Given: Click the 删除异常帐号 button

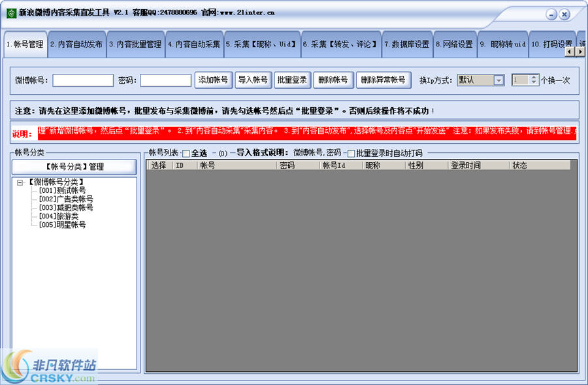Looking at the screenshot, I should pos(383,80).
